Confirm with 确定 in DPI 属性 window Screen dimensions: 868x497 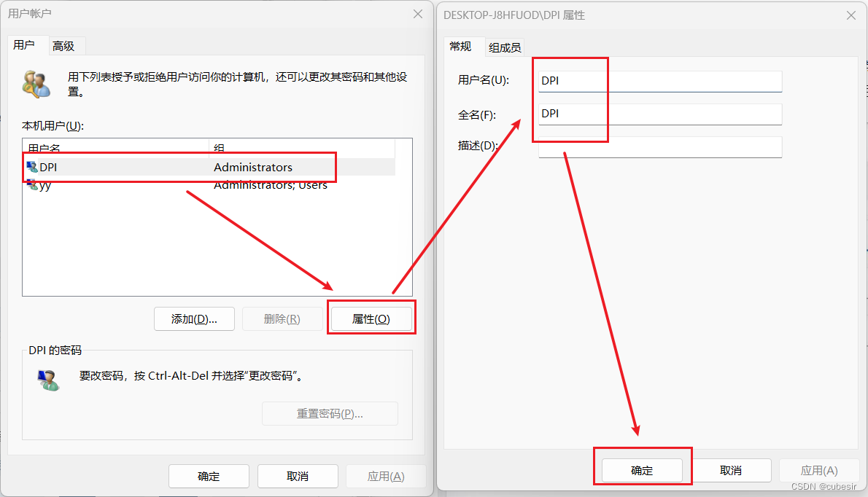point(642,471)
